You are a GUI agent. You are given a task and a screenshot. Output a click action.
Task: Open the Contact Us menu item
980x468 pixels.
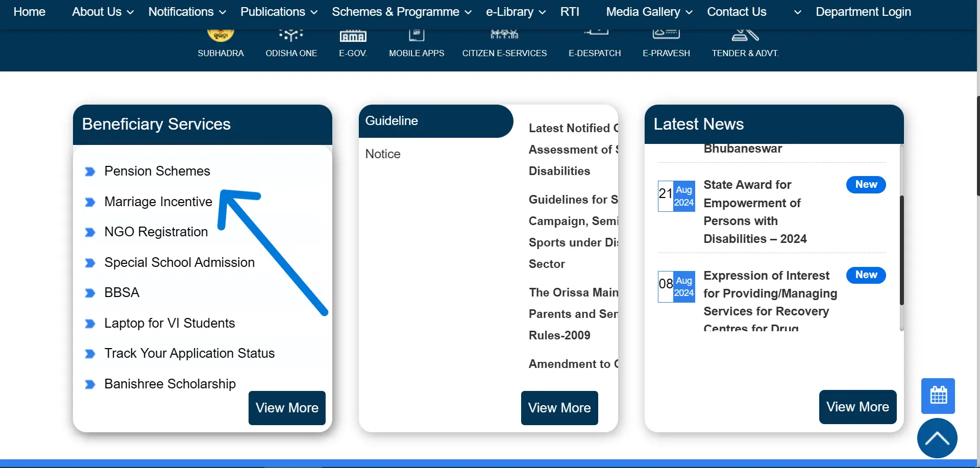pyautogui.click(x=737, y=12)
